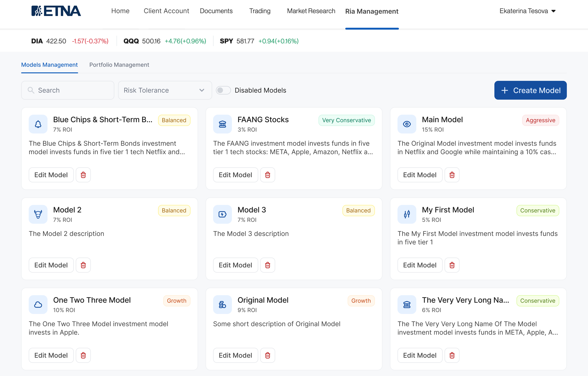The width and height of the screenshot is (588, 376).
Task: Edit the FAANG Stocks model
Action: coord(235,175)
